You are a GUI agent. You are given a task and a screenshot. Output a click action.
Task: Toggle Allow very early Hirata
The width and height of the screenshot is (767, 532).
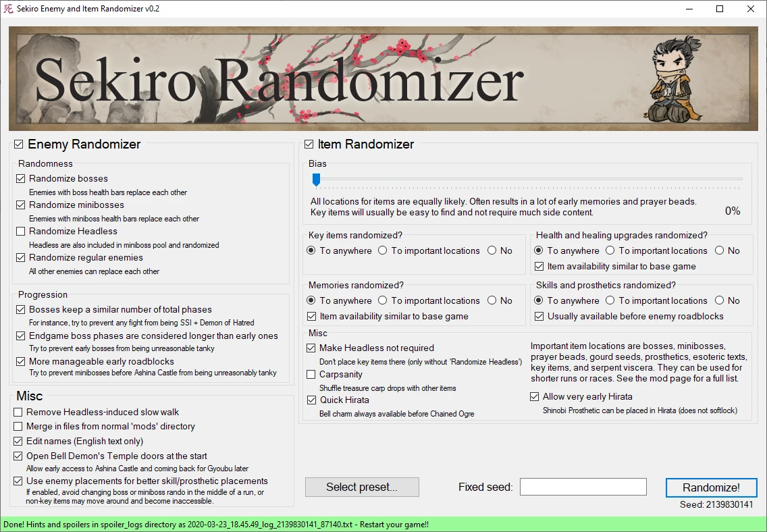click(x=535, y=396)
